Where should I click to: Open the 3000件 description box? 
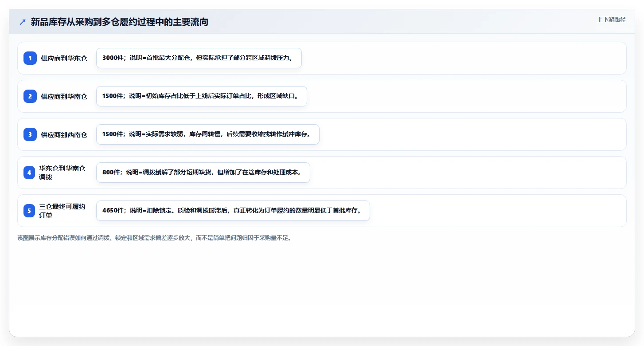pos(199,58)
